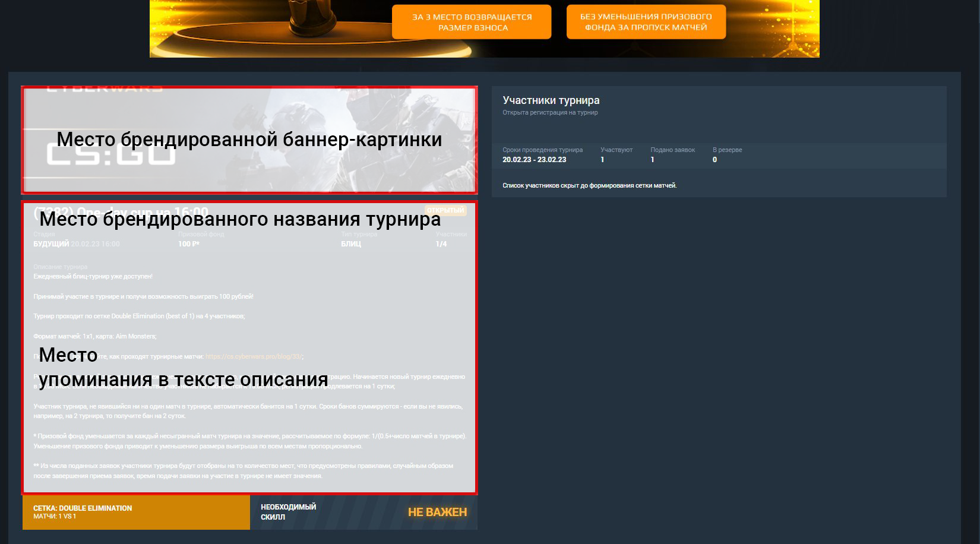This screenshot has height=544, width=980.
Task: Click the 'БЛИЦ' tournament type value
Action: [351, 244]
